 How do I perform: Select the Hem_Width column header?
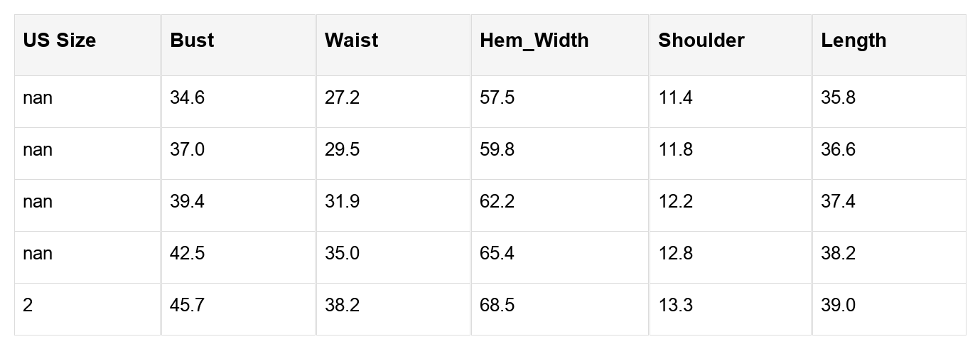coord(534,41)
